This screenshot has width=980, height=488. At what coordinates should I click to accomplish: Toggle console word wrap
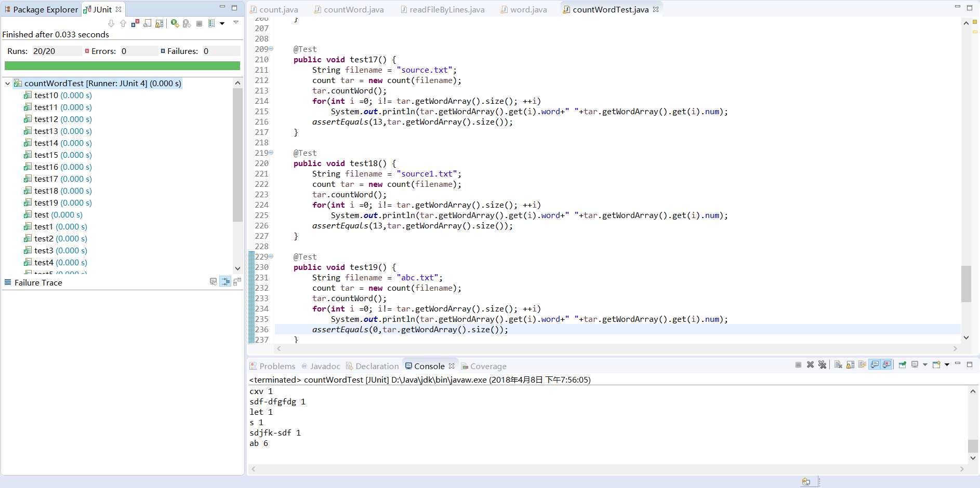click(x=862, y=364)
